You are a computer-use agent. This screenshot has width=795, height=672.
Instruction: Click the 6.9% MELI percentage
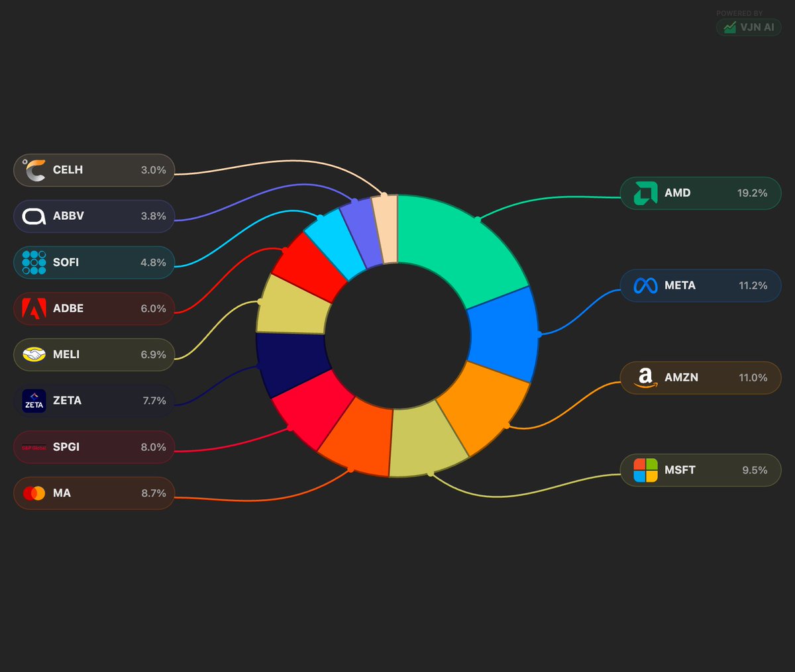pyautogui.click(x=153, y=355)
